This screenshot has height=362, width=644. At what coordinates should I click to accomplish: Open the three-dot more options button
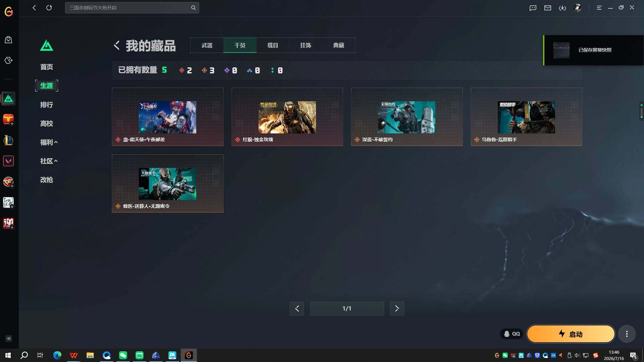627,334
